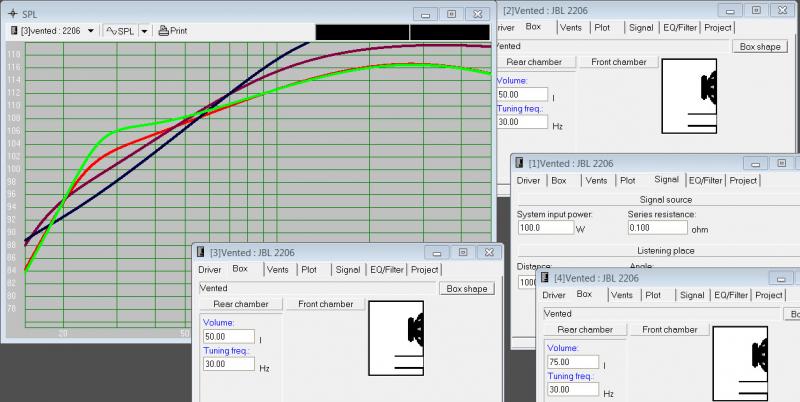This screenshot has height=402, width=800.
Task: Click the System input power field
Action: pyautogui.click(x=545, y=227)
